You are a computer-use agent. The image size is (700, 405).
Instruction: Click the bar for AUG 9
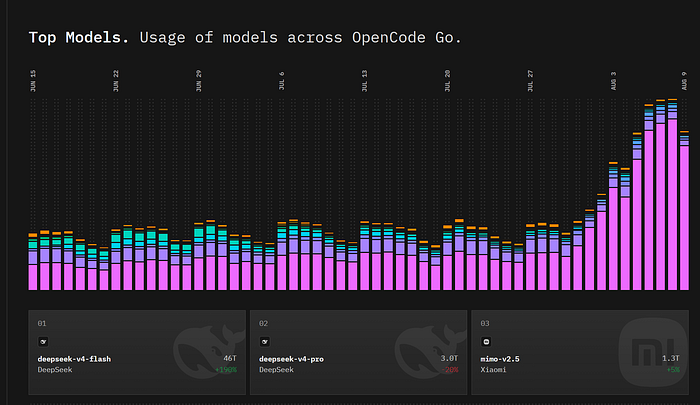point(684,211)
